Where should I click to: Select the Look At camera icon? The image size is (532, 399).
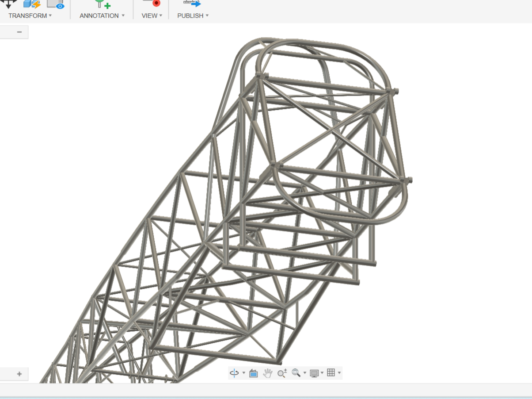(253, 373)
